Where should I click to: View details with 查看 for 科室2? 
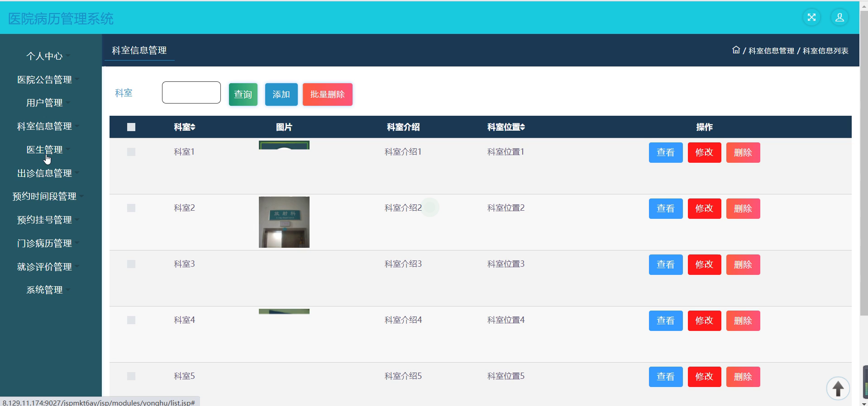666,208
